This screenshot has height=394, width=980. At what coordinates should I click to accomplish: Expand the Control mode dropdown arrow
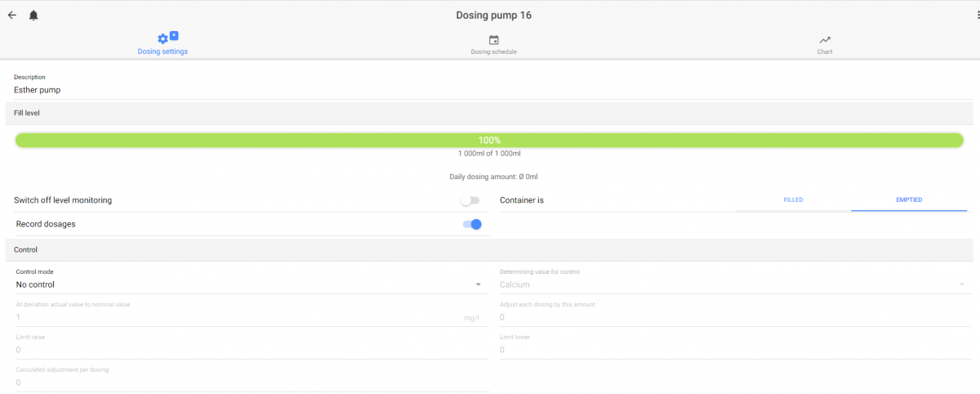point(479,284)
